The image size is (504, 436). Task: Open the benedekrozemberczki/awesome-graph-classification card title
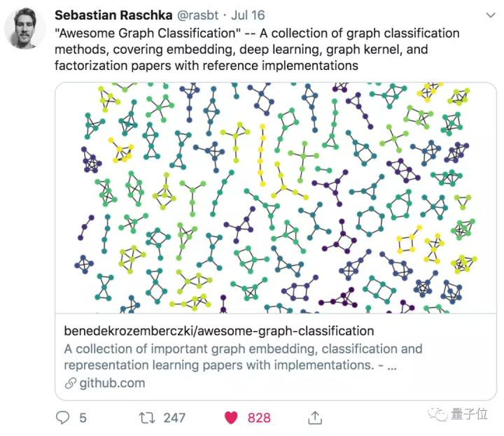219,331
